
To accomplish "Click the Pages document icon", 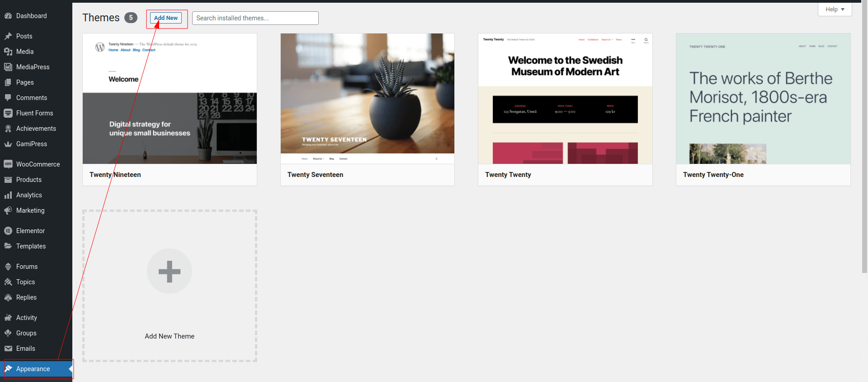I will (8, 82).
